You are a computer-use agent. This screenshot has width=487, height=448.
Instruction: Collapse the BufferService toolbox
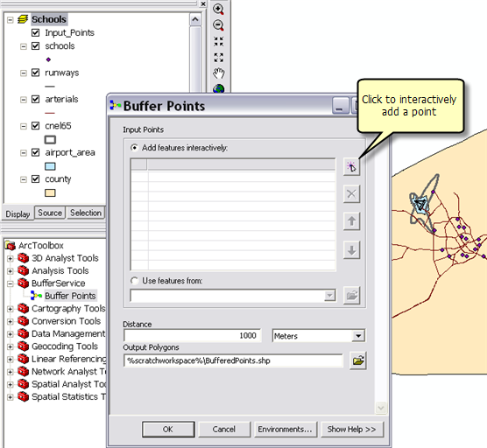[x=11, y=283]
